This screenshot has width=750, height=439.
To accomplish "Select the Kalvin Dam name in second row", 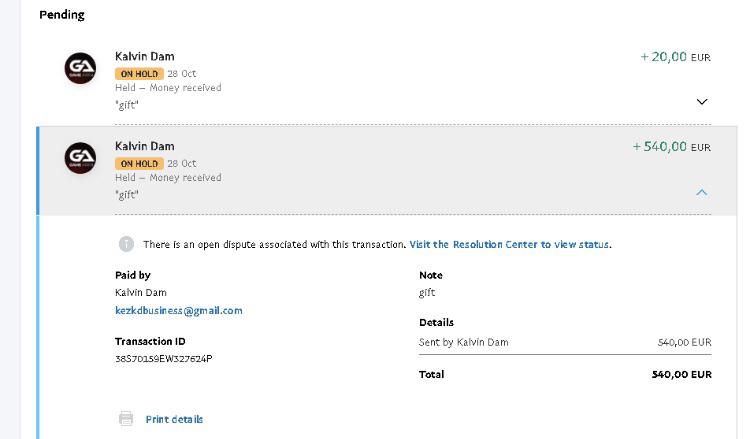I will (x=144, y=146).
